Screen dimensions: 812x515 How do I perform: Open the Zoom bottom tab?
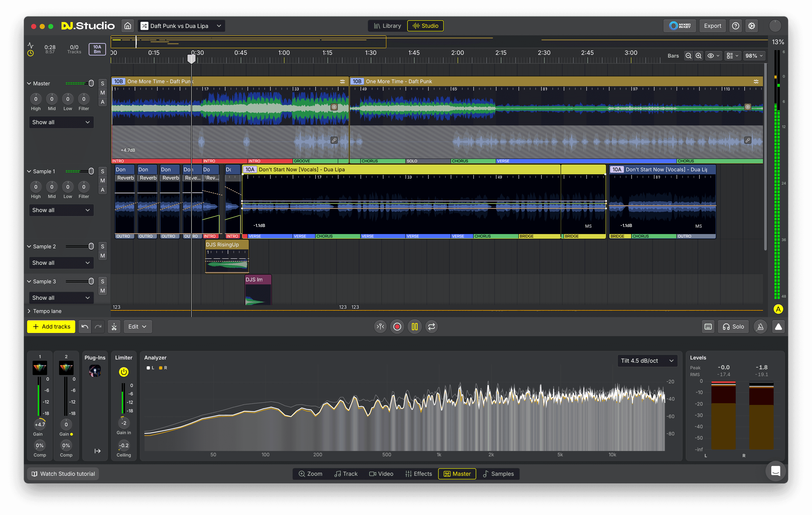click(310, 473)
